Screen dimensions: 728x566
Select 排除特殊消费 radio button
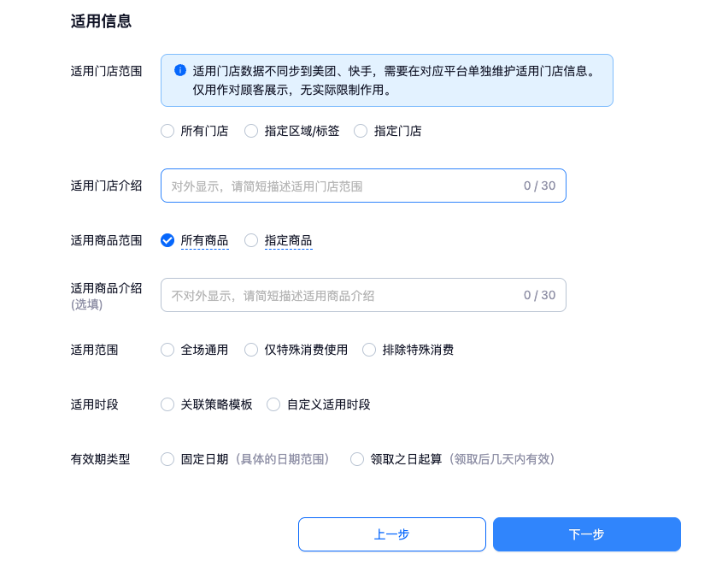pyautogui.click(x=369, y=350)
